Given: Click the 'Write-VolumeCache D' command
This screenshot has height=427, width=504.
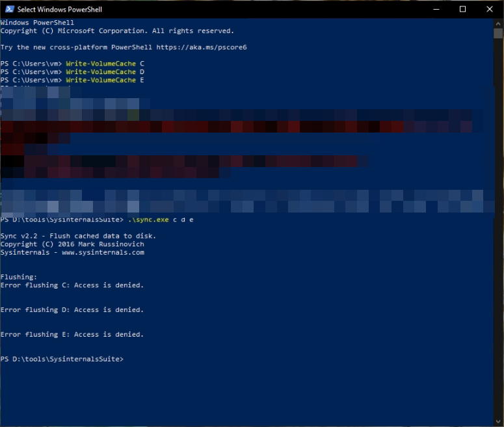Looking at the screenshot, I should (105, 71).
